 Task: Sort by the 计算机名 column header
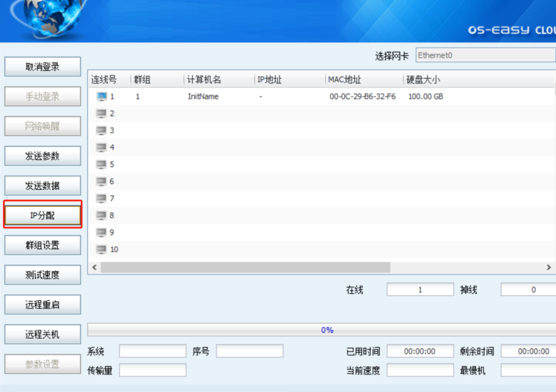click(204, 80)
